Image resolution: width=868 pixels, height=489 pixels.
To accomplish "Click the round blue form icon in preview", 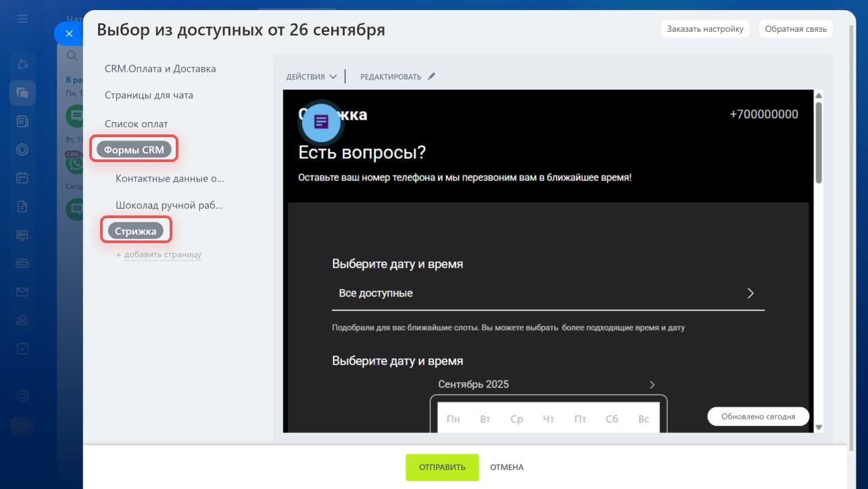I will [x=321, y=122].
